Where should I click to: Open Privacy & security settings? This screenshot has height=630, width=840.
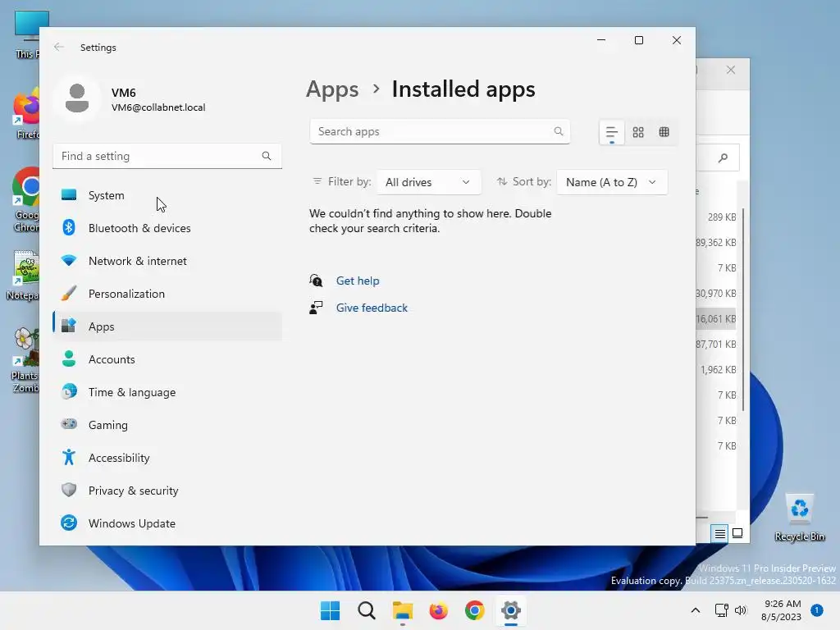(x=167, y=491)
